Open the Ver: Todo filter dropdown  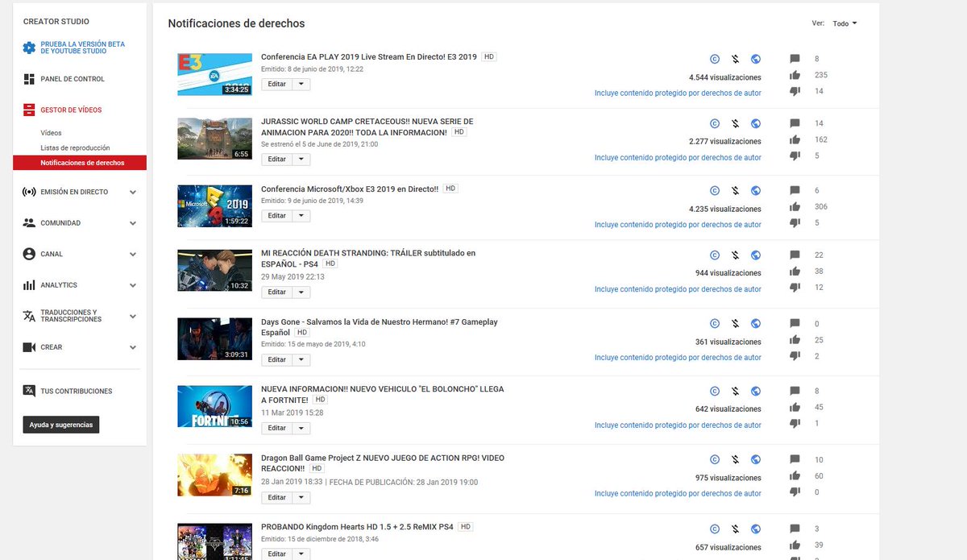point(844,23)
